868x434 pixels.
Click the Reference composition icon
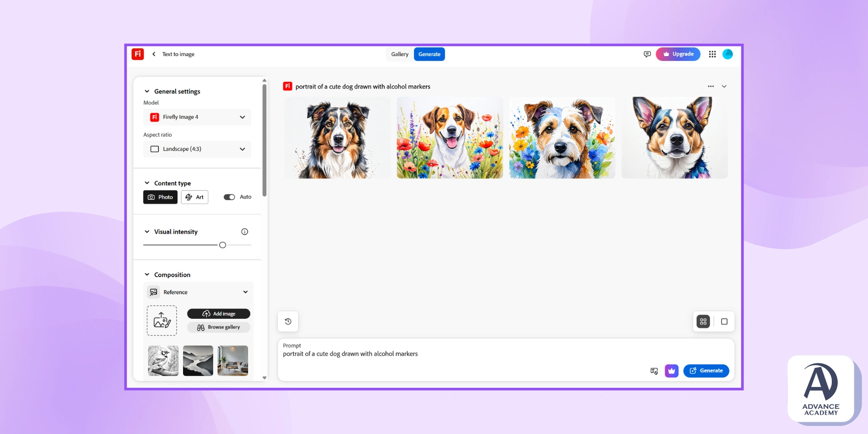(154, 292)
